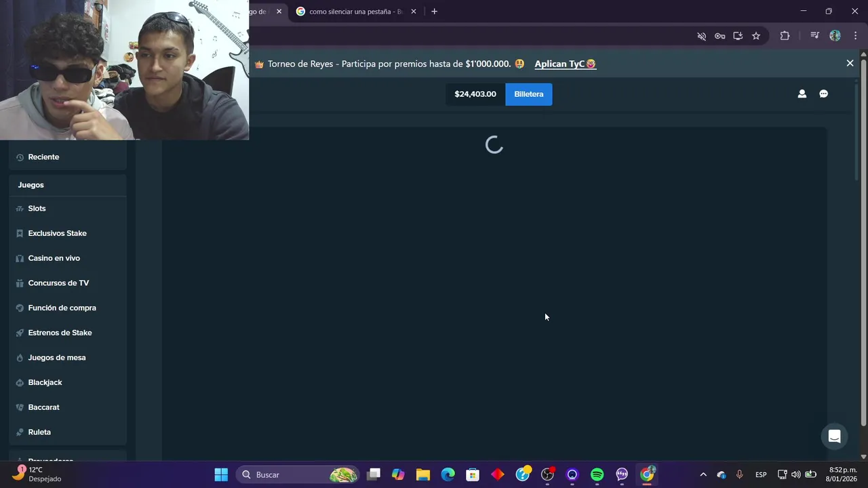
Task: Click the taskbar Buscar search box
Action: click(298, 474)
